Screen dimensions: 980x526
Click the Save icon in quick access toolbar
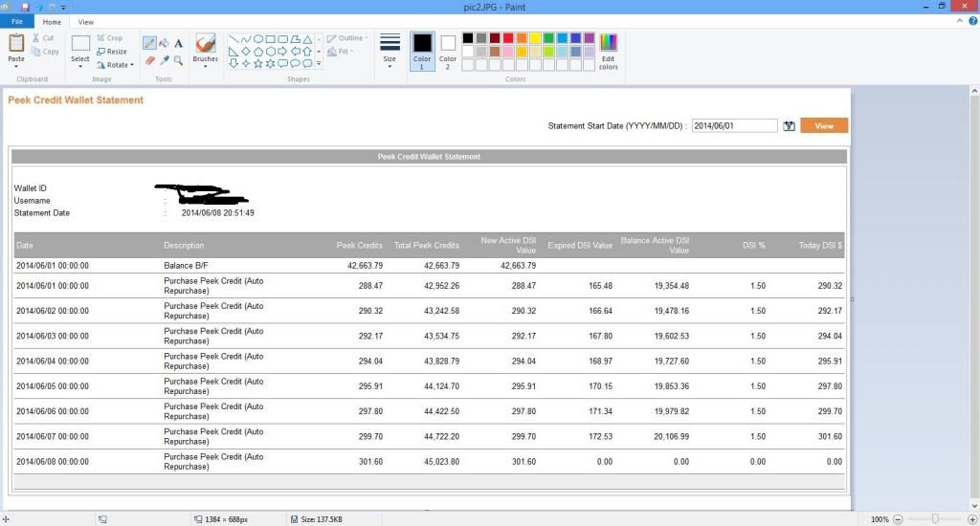point(25,7)
